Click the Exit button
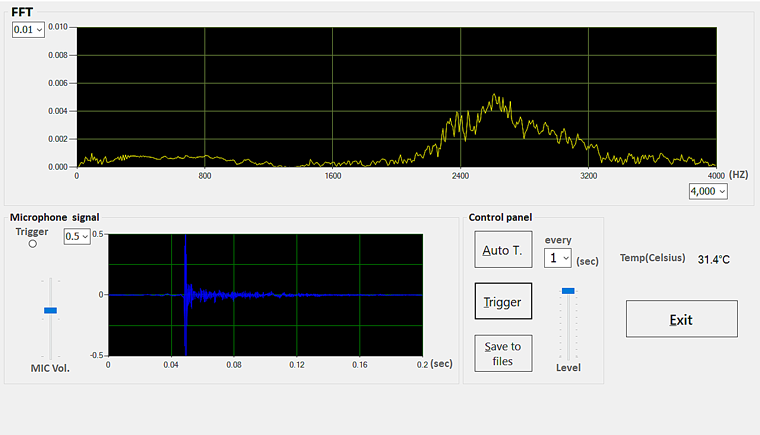 [681, 319]
